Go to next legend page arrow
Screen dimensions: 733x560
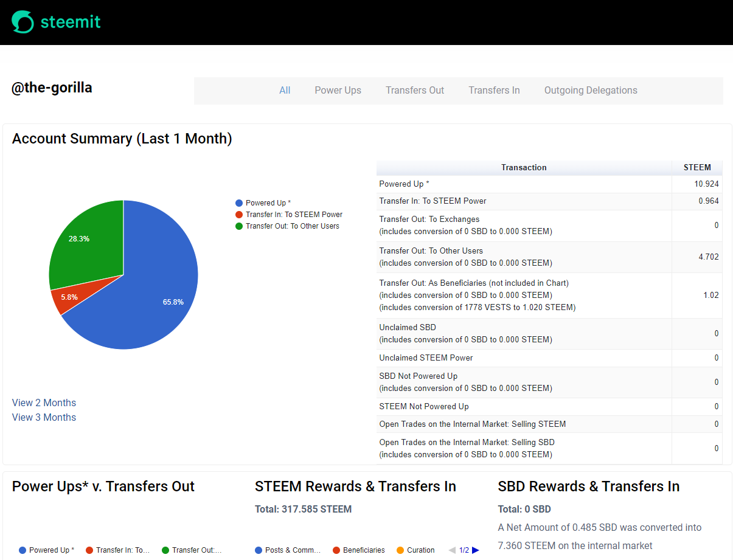(x=476, y=550)
